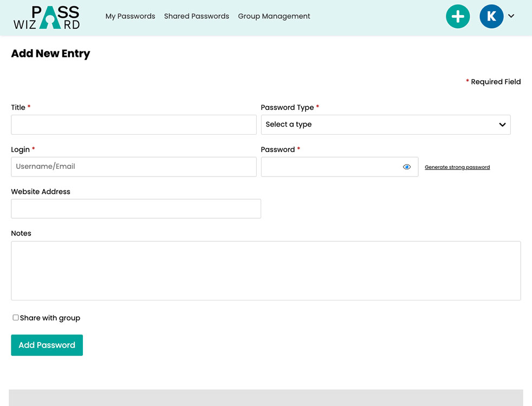The height and width of the screenshot is (406, 532).
Task: Click Generate strong password link
Action: point(457,167)
